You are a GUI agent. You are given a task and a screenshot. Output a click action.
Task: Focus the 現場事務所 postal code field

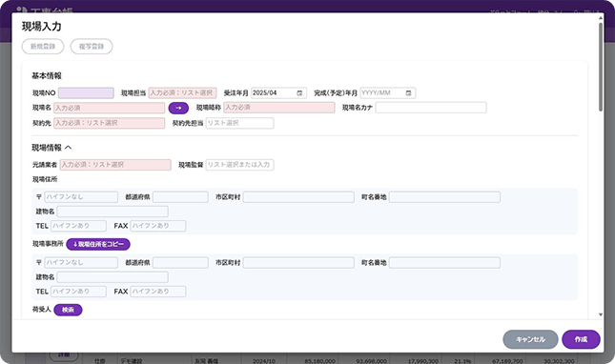pyautogui.click(x=81, y=263)
